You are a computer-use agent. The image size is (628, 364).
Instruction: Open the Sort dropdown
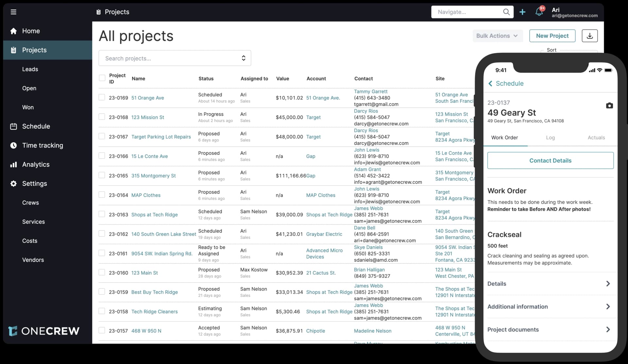(569, 51)
